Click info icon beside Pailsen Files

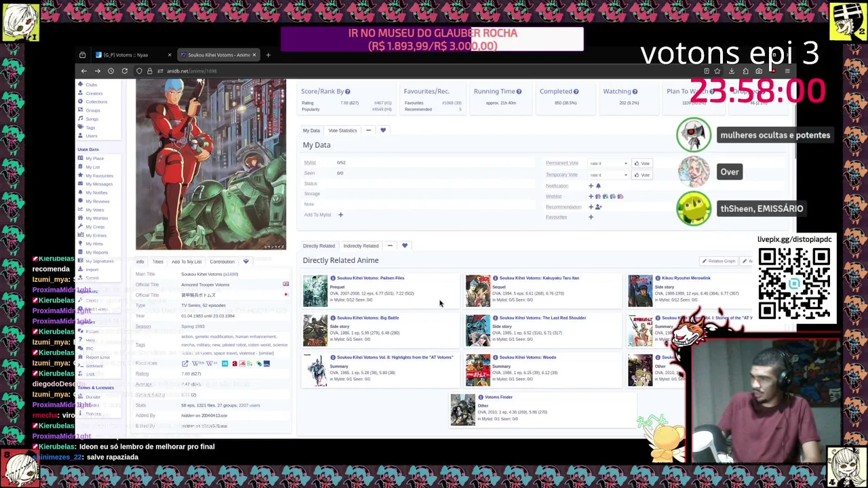(333, 278)
